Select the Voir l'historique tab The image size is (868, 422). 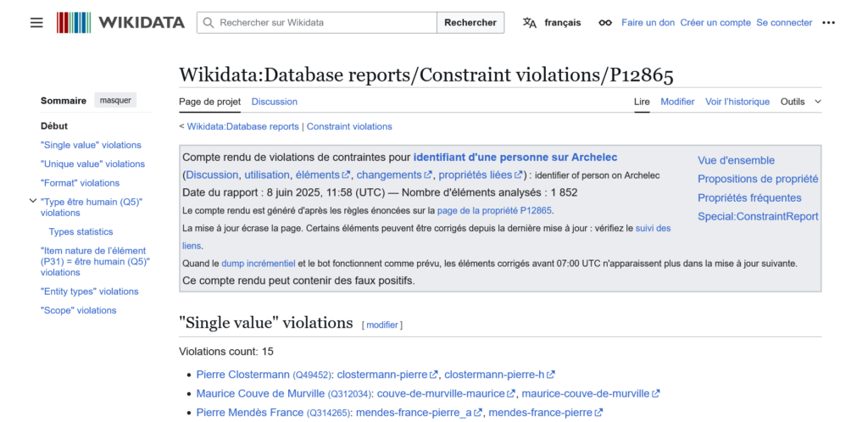(737, 102)
